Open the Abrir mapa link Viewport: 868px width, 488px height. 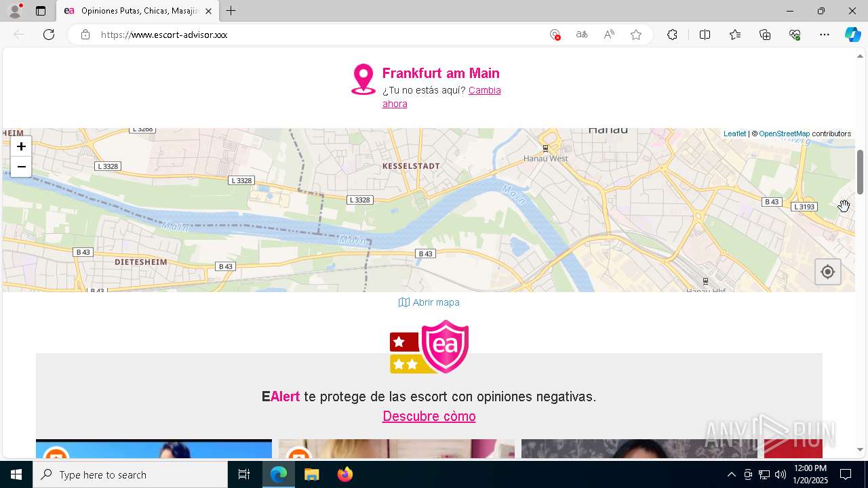429,302
